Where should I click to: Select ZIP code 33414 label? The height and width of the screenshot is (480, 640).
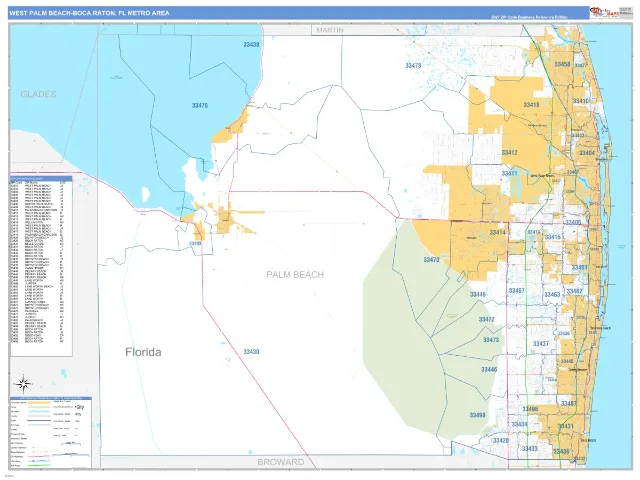498,233
